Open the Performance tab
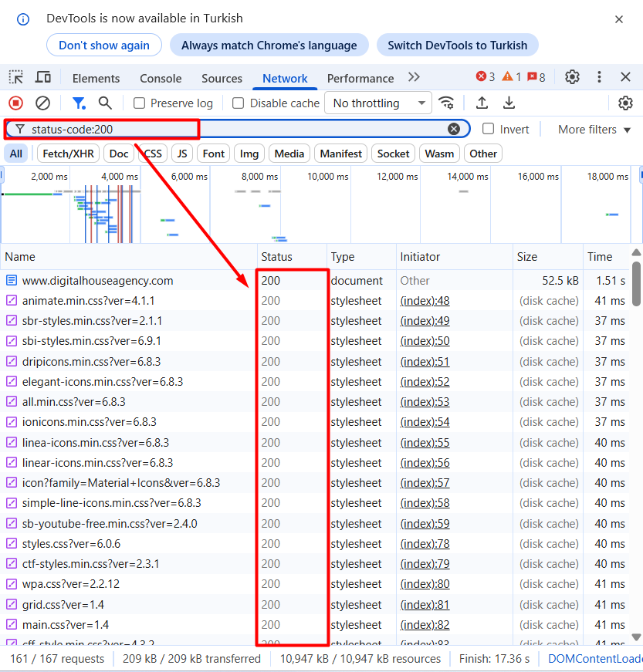The height and width of the screenshot is (672, 643). pos(360,78)
